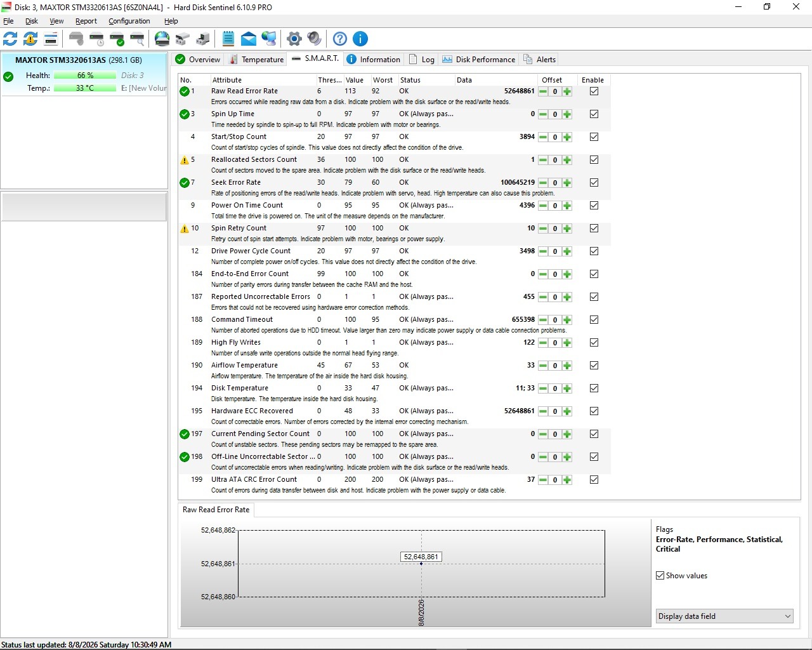Toggle Enable checkbox for Reallocated Sectors Count

(x=594, y=160)
